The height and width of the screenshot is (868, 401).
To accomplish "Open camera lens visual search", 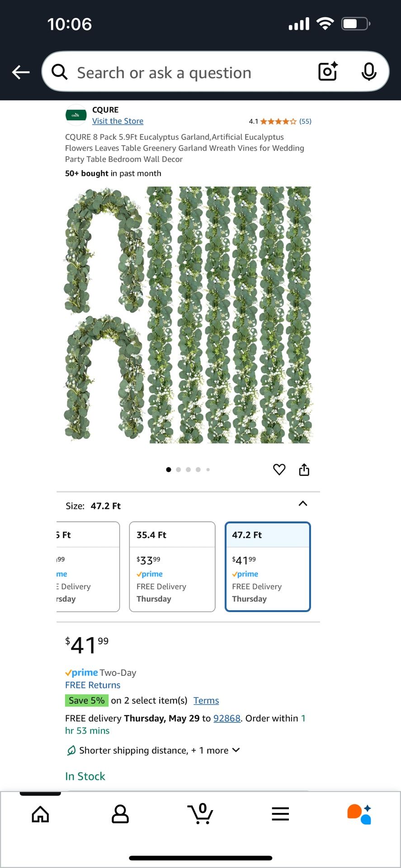I will 328,71.
